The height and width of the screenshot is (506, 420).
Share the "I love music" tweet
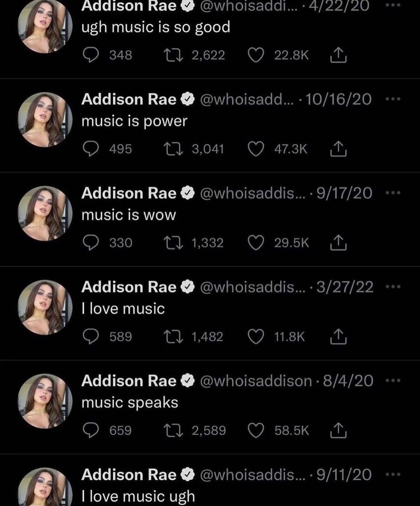coord(338,337)
